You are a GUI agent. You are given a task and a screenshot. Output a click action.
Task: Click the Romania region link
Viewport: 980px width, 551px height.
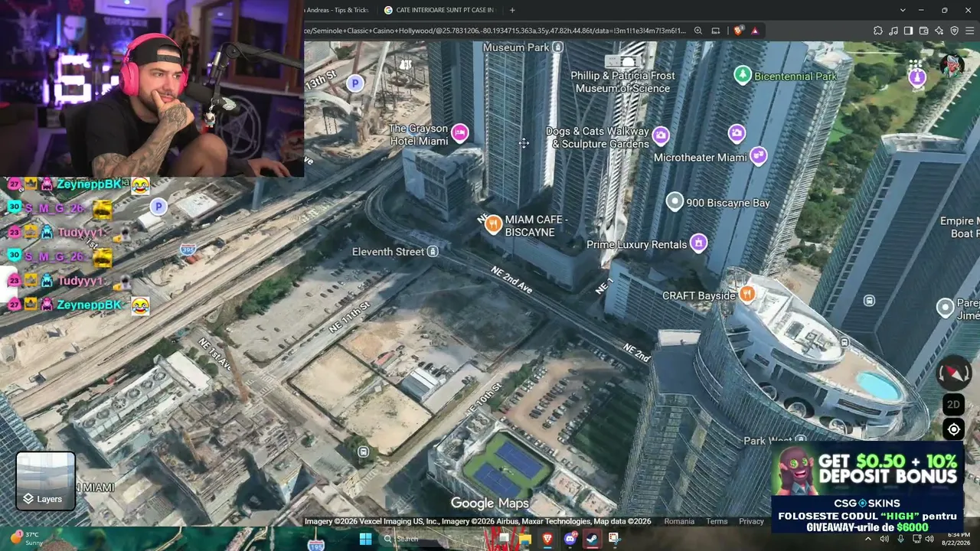pyautogui.click(x=679, y=521)
